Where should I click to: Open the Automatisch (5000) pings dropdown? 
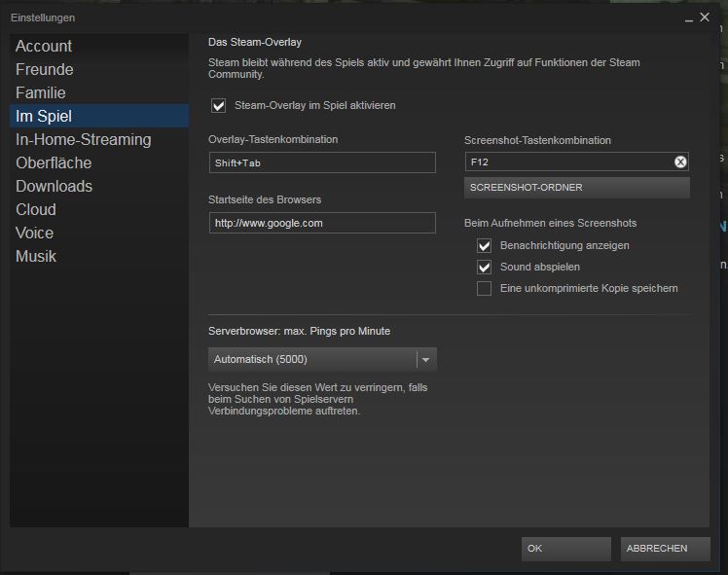pyautogui.click(x=322, y=360)
